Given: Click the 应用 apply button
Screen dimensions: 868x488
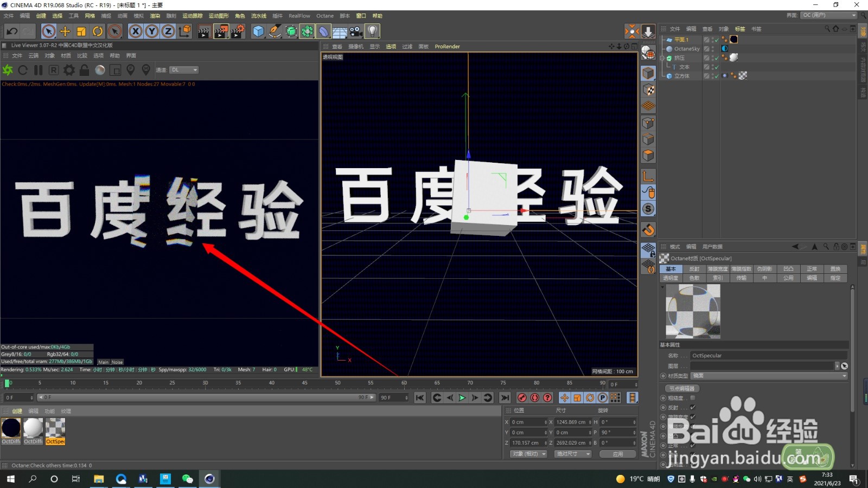Looking at the screenshot, I should click(618, 454).
